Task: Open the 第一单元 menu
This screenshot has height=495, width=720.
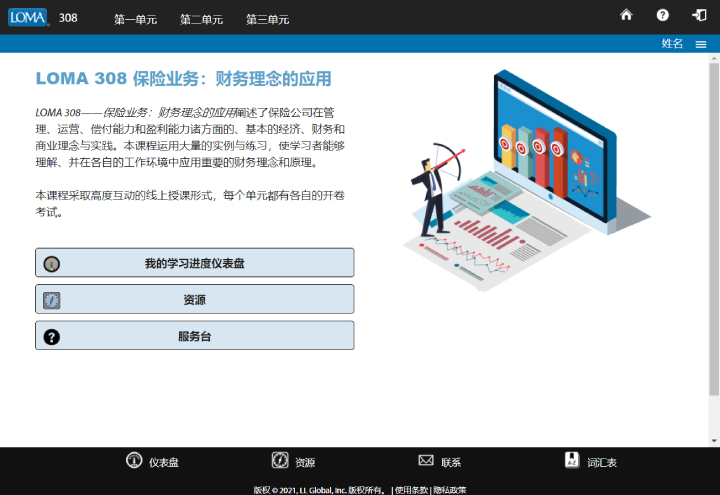Action: [135, 19]
